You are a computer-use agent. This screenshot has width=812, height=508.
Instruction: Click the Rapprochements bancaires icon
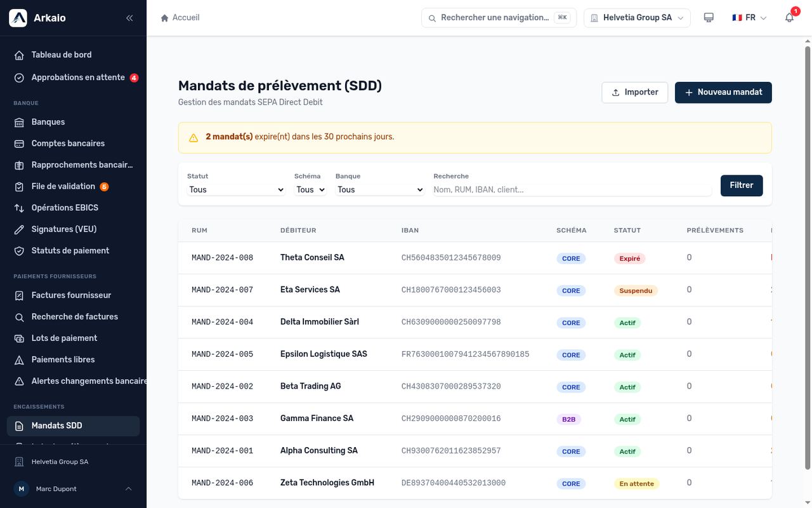(x=19, y=165)
